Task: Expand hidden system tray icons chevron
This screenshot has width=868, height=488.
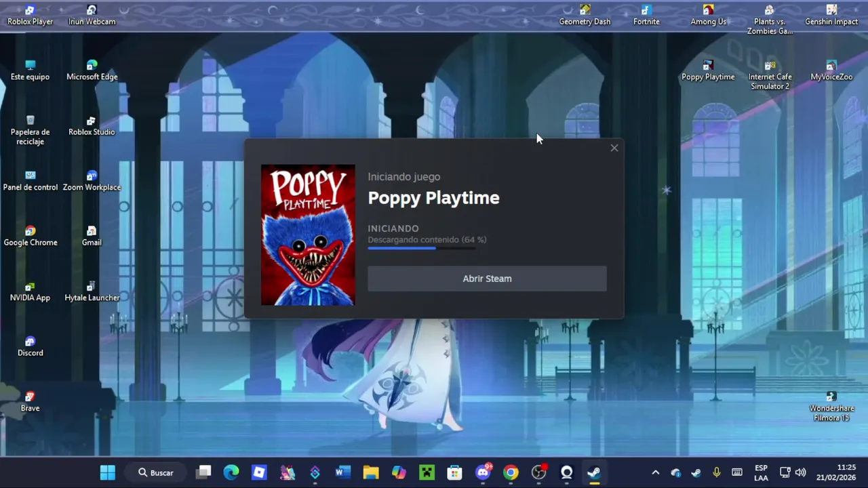Action: tap(655, 472)
